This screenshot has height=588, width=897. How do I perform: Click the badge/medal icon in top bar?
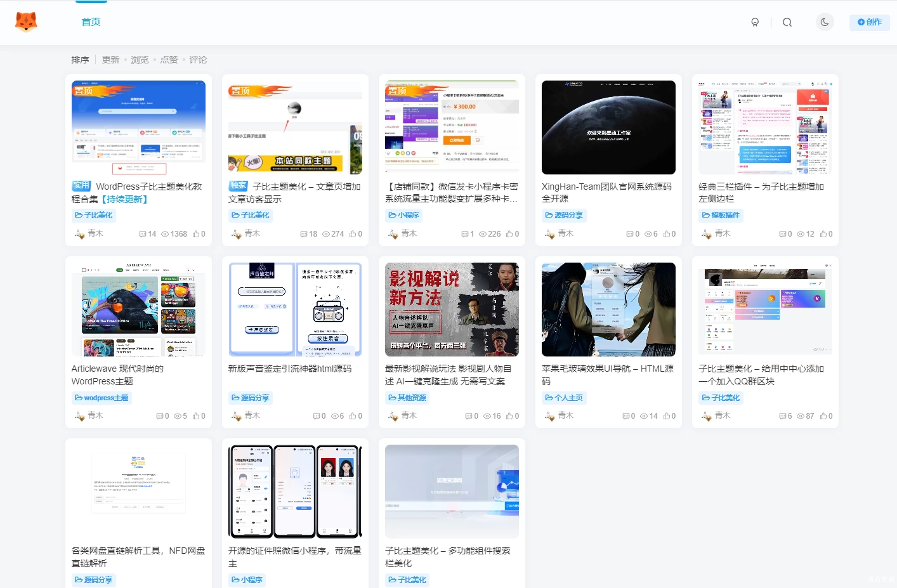755,22
